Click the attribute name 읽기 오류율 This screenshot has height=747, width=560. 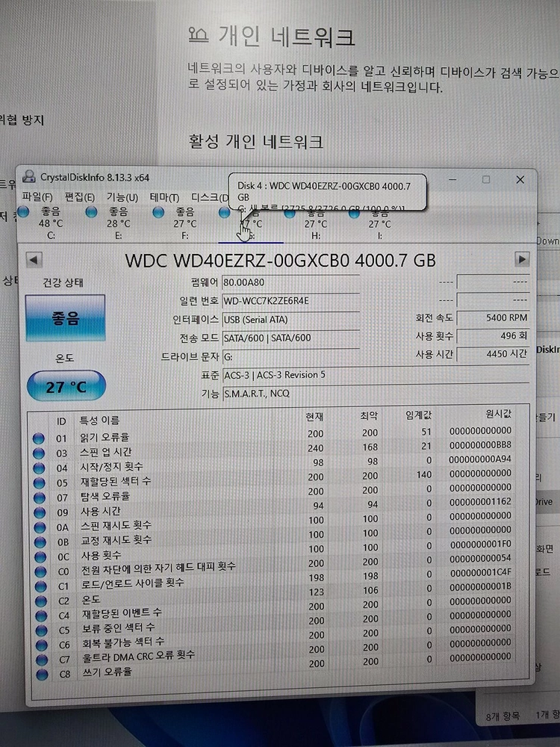coord(105,437)
